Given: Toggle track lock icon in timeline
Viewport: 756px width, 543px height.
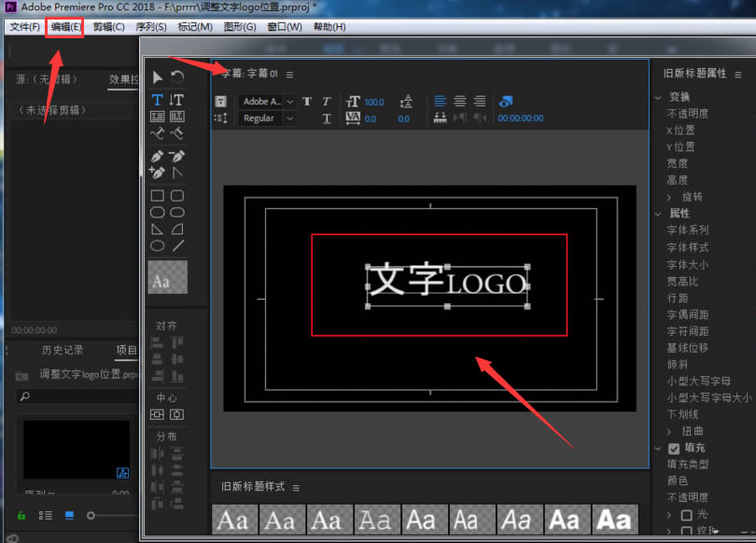Looking at the screenshot, I should [21, 515].
